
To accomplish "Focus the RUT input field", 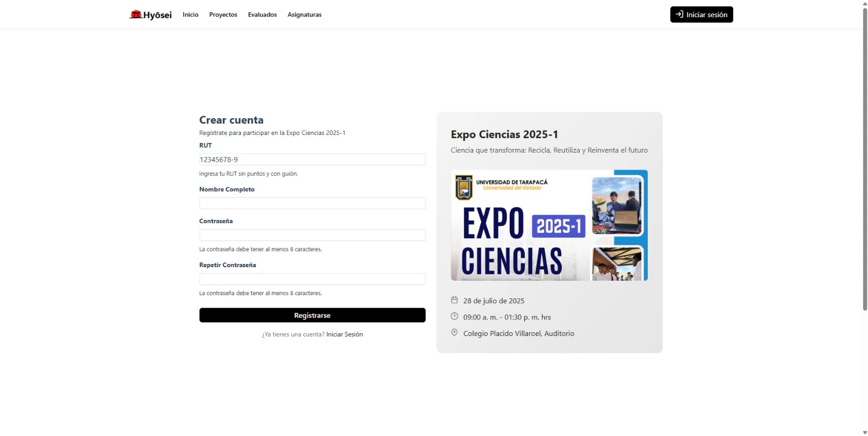I will (312, 160).
